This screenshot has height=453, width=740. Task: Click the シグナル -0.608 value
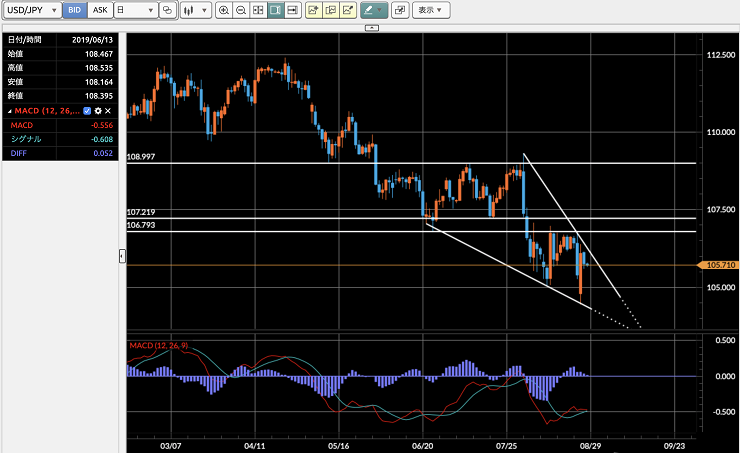click(102, 139)
